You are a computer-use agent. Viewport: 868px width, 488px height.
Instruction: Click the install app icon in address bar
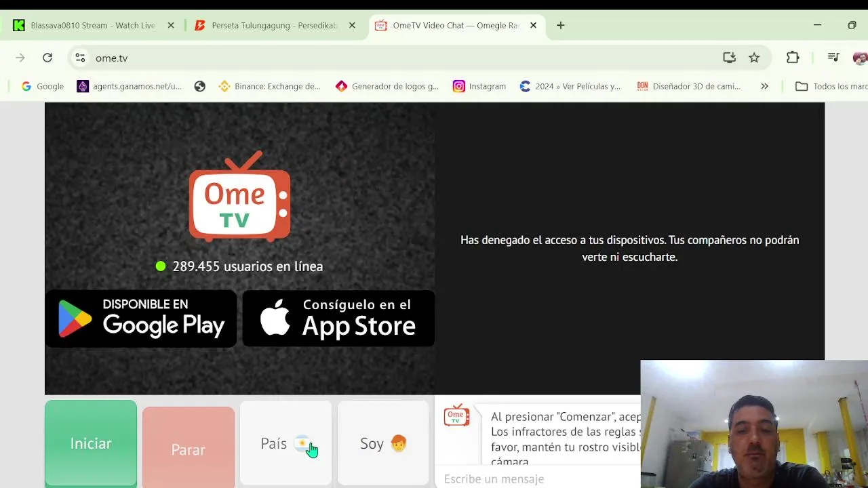coord(730,58)
